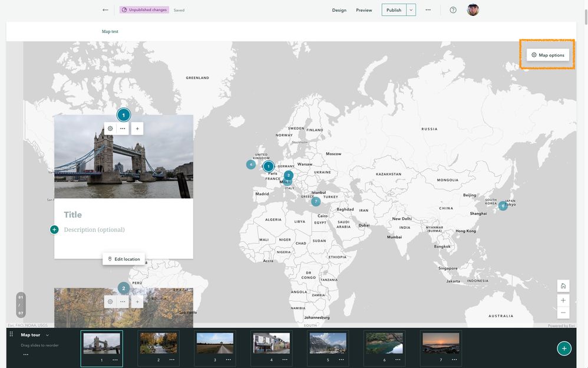The height and width of the screenshot is (368, 588).
Task: Open the story Preview
Action: tap(364, 10)
